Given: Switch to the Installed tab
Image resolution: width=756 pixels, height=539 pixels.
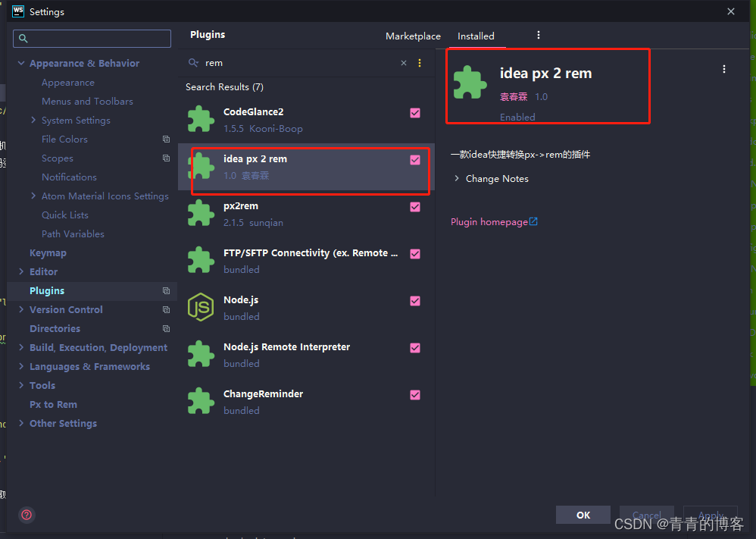Looking at the screenshot, I should tap(476, 36).
